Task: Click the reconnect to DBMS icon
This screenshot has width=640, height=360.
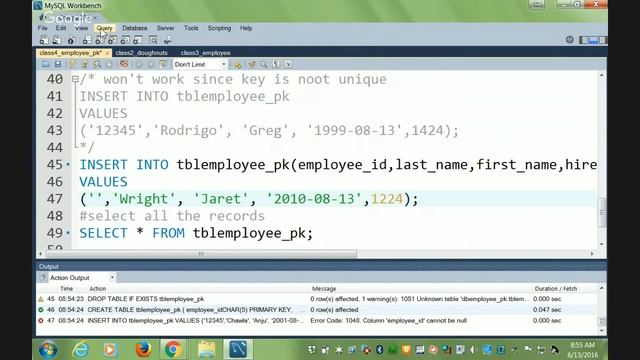Action: point(167,40)
